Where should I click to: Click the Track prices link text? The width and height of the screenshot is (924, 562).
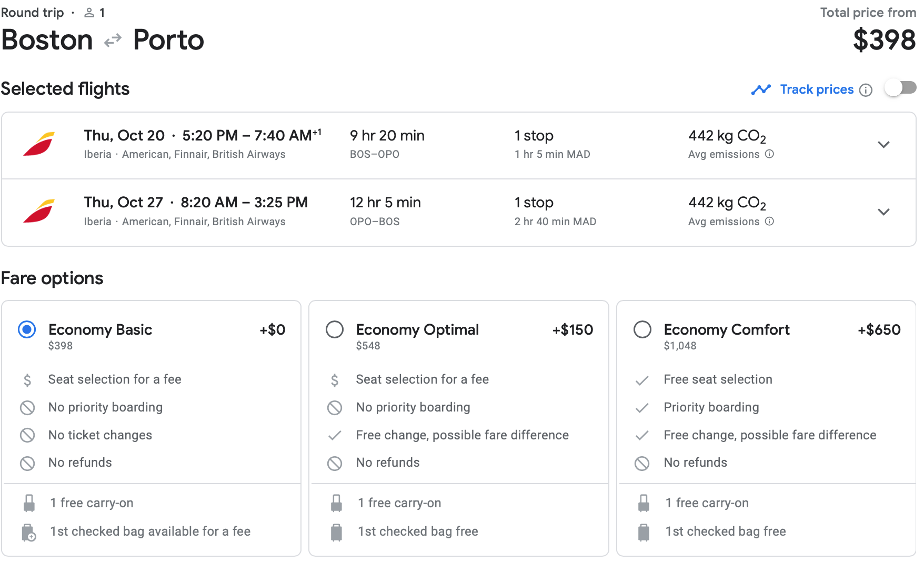(x=817, y=90)
